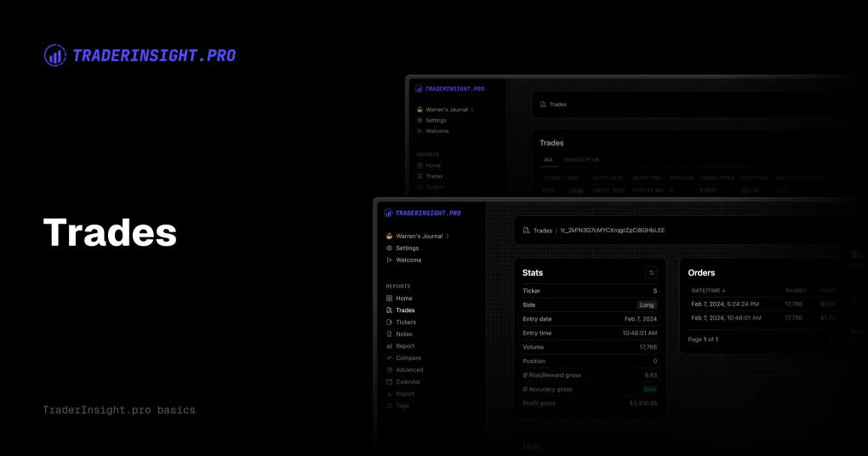Click the 'Page 1 of 1' pagination text

(x=703, y=339)
